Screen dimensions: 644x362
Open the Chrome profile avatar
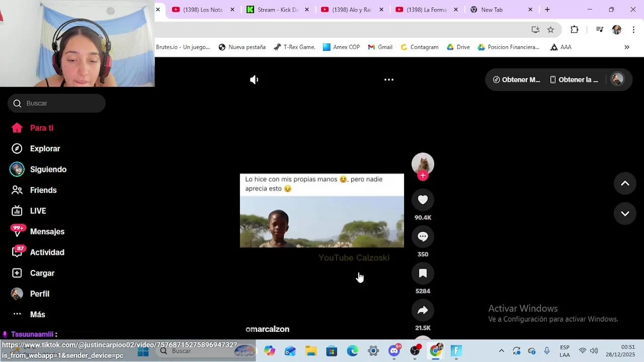pyautogui.click(x=616, y=30)
